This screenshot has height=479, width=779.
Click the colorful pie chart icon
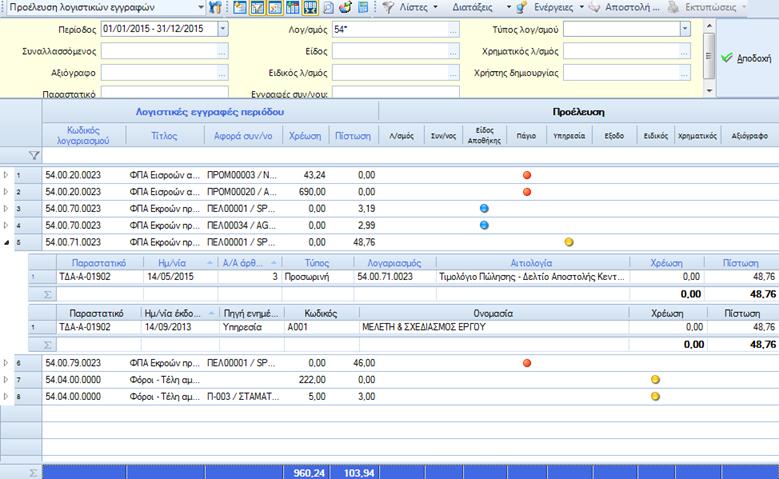pyautogui.click(x=345, y=7)
